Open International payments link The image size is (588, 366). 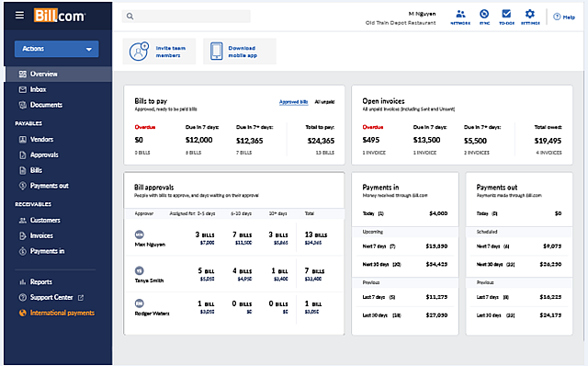tap(62, 313)
